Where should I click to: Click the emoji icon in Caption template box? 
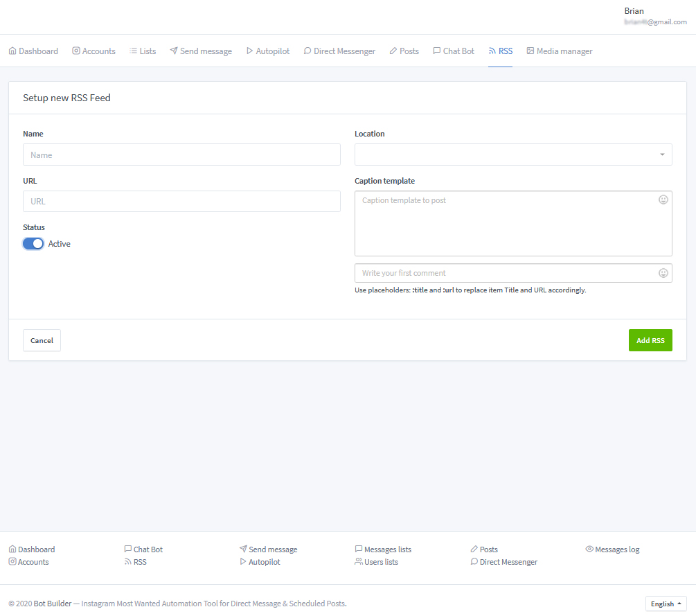[x=663, y=200]
